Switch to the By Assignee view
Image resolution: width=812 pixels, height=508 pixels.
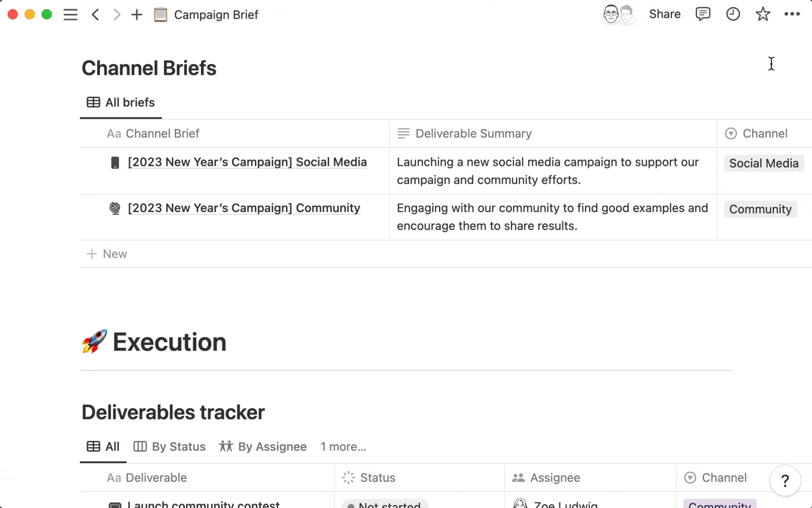(263, 447)
